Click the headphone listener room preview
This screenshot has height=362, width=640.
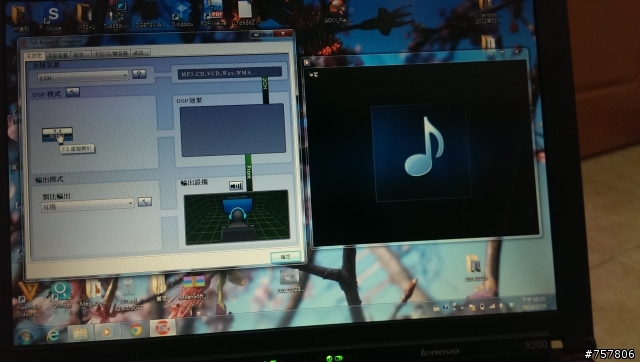[x=237, y=217]
